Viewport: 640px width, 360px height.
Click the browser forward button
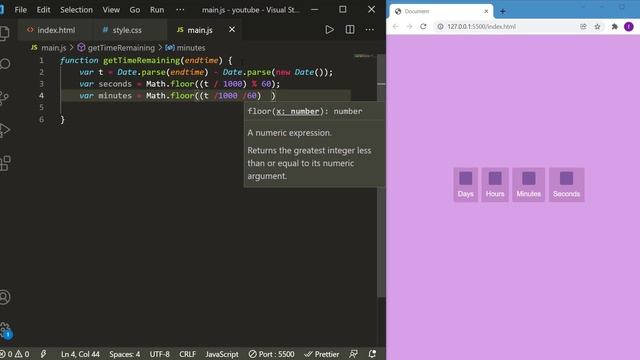click(409, 27)
